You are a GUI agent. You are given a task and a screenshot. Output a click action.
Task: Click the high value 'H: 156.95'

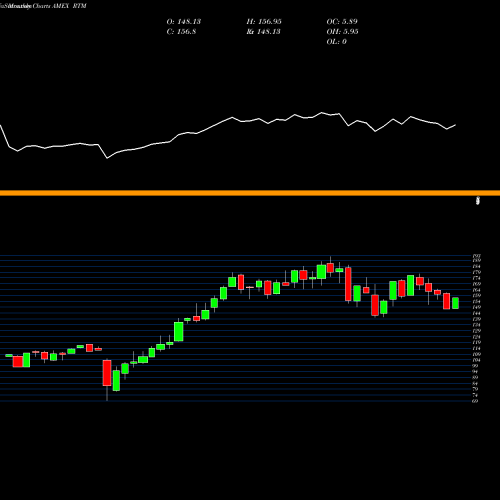[x=264, y=22]
